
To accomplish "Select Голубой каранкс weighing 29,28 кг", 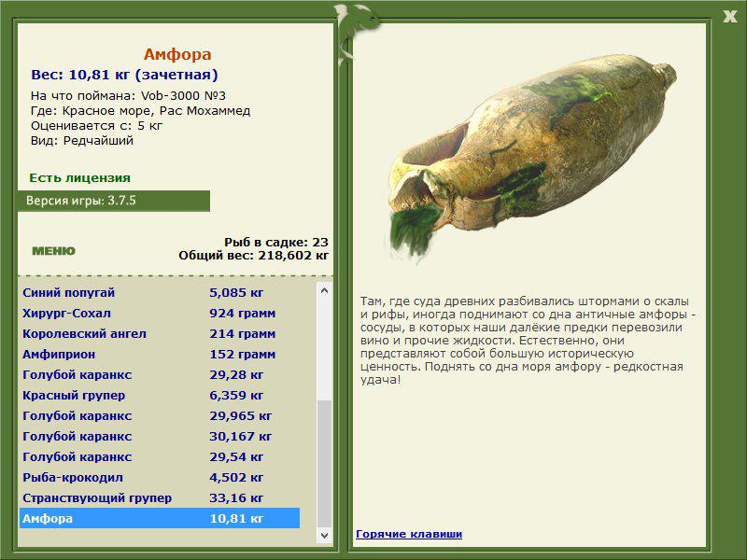I will coord(160,374).
